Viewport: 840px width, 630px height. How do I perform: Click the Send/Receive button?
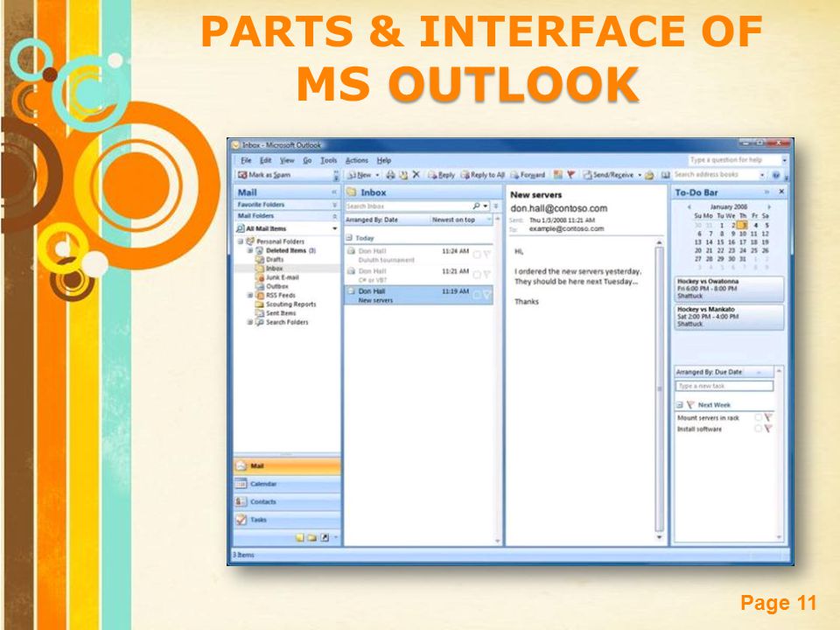pos(609,175)
